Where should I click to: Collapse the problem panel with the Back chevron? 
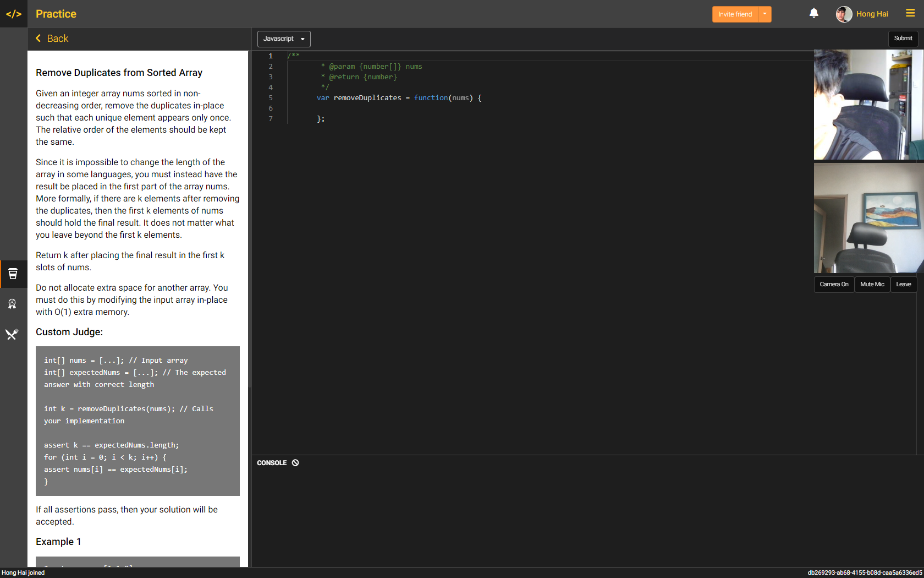[x=52, y=39]
